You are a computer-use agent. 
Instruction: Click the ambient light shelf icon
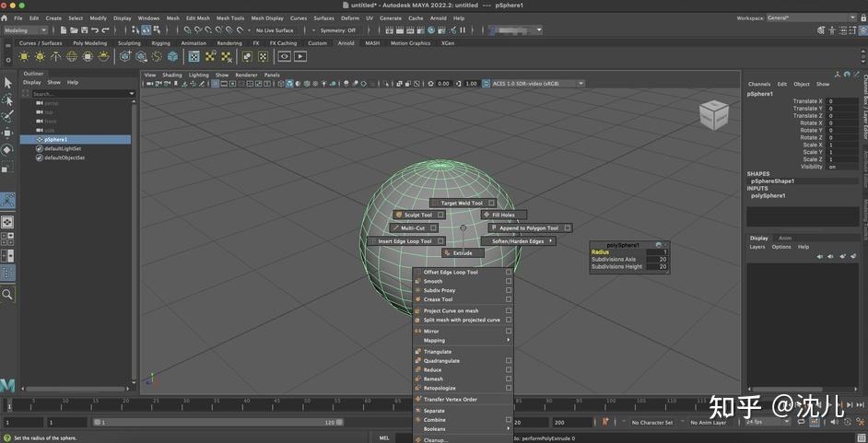pyautogui.click(x=24, y=56)
